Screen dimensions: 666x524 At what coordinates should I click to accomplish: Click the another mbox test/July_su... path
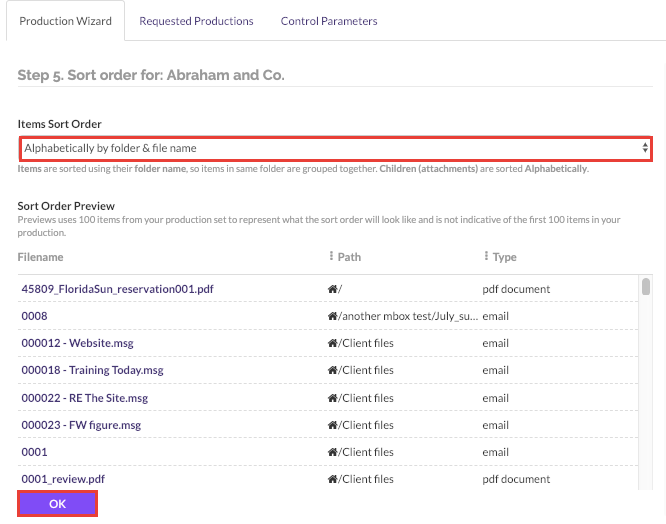pyautogui.click(x=408, y=316)
